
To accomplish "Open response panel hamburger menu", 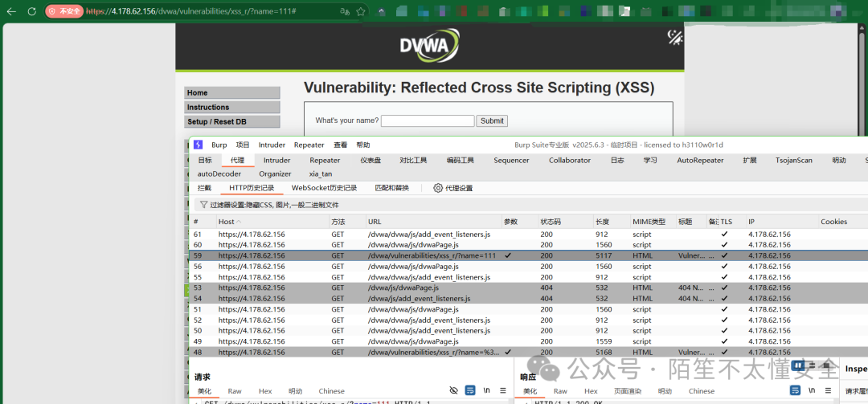I will tap(828, 390).
